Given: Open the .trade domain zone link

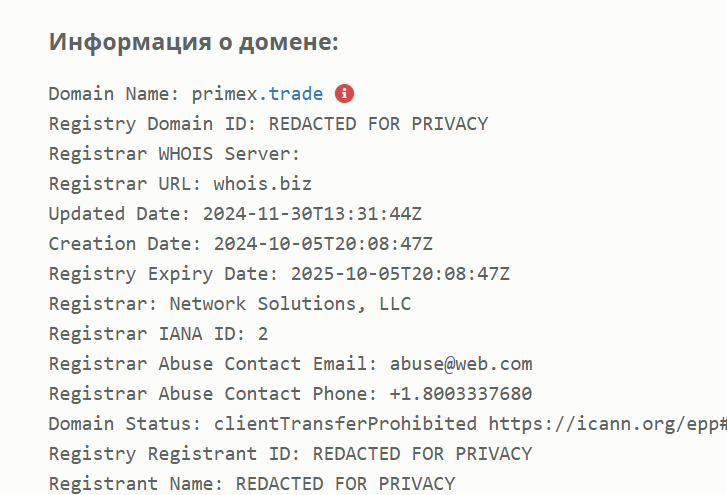Looking at the screenshot, I should click(x=291, y=94).
